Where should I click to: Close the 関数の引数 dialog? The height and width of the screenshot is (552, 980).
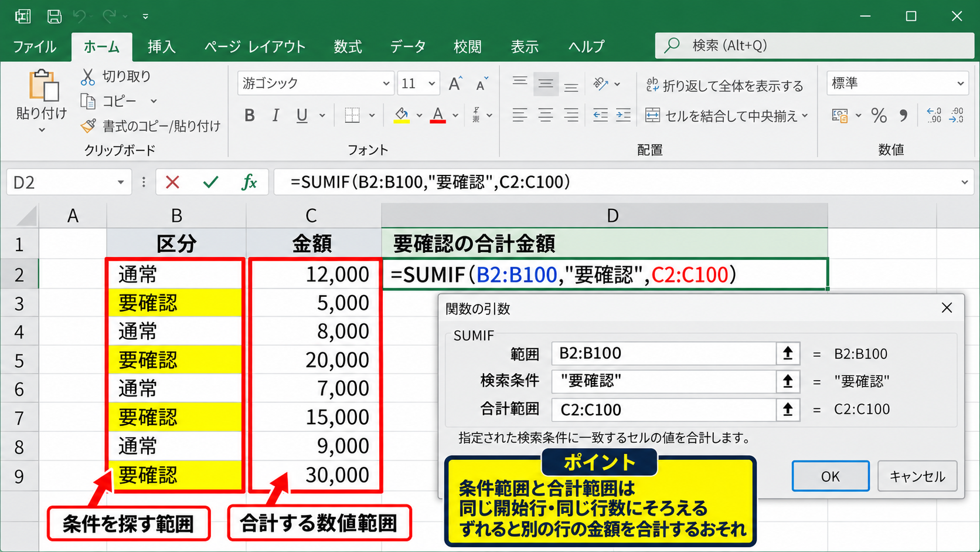coord(947,308)
